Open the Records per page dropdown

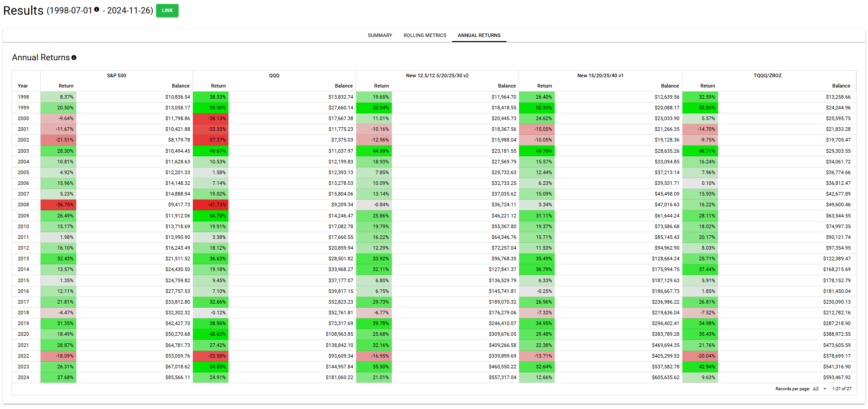pyautogui.click(x=818, y=389)
